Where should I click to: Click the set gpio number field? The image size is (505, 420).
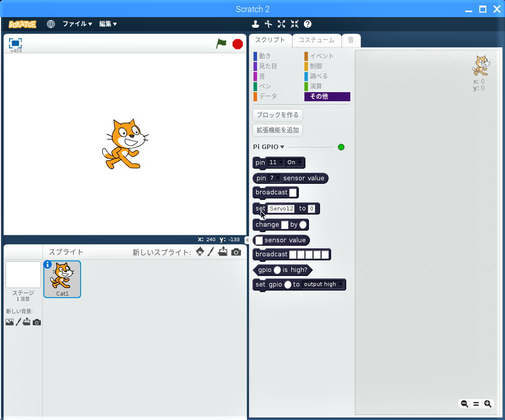tap(288, 285)
